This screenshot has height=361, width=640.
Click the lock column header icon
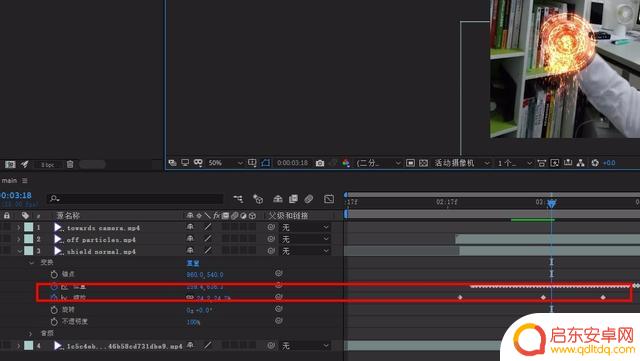pyautogui.click(x=7, y=215)
